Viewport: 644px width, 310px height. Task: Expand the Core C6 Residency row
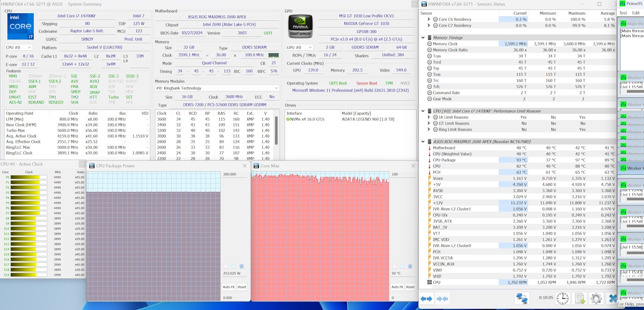pos(428,19)
